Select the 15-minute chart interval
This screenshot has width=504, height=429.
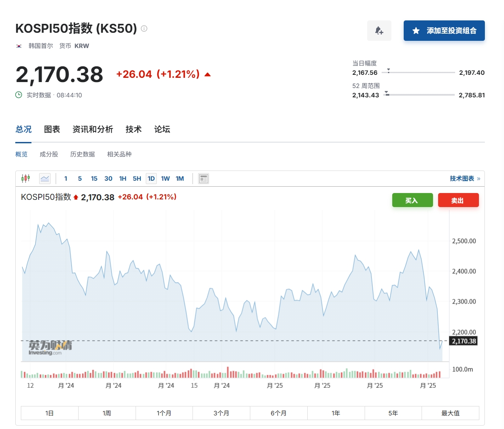click(x=94, y=179)
